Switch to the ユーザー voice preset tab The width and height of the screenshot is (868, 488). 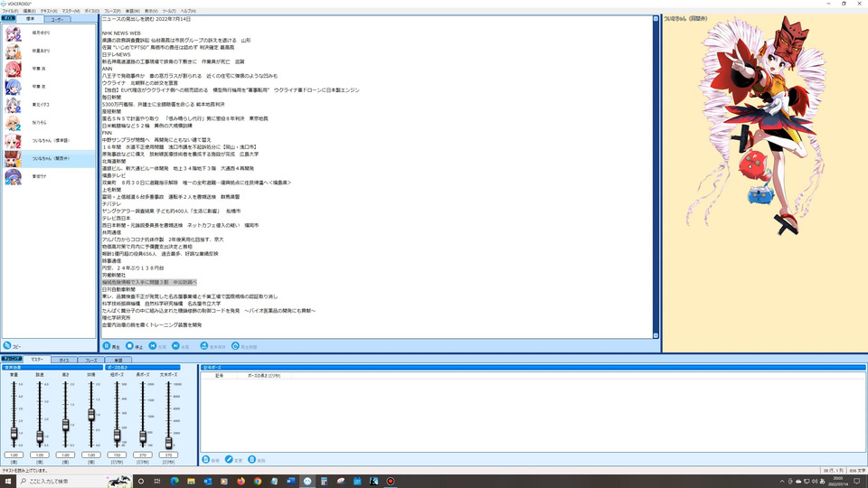click(57, 19)
